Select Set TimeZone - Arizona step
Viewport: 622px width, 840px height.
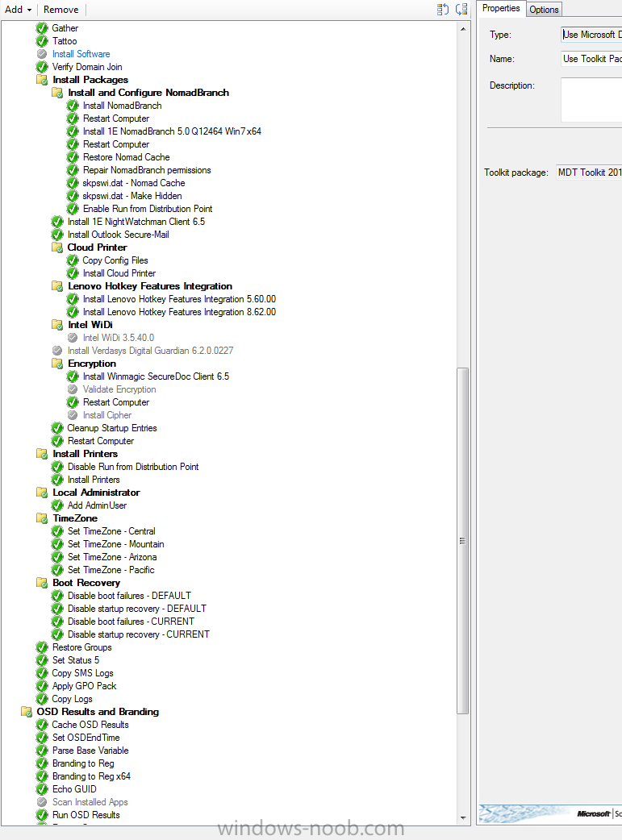pos(112,556)
